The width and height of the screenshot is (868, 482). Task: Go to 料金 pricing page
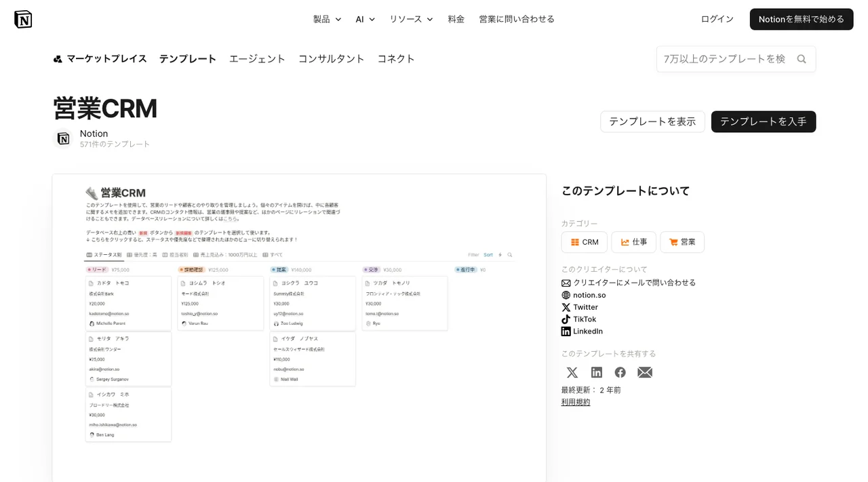(x=456, y=19)
